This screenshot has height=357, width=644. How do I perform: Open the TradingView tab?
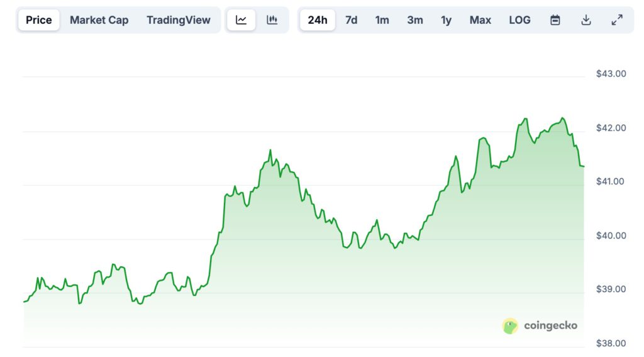click(179, 20)
